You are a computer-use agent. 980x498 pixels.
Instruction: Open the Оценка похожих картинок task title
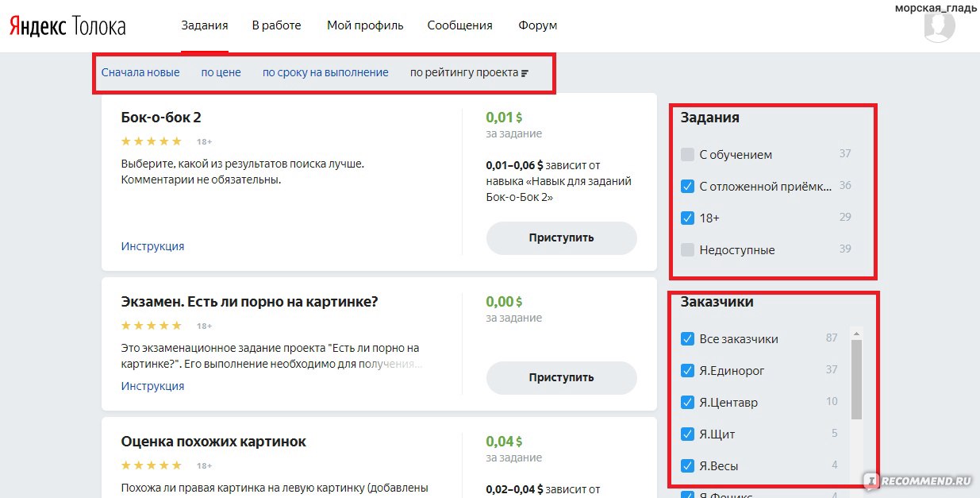(x=213, y=442)
